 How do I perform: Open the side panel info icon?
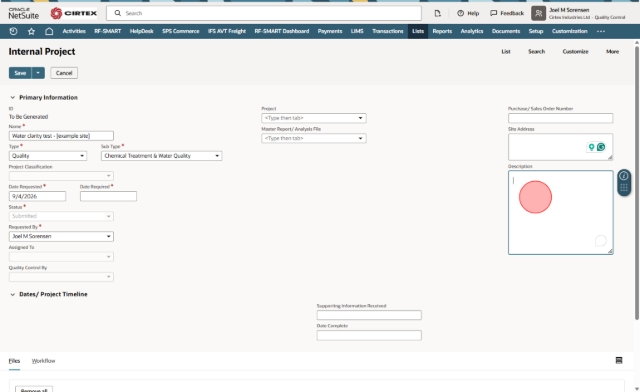point(624,176)
